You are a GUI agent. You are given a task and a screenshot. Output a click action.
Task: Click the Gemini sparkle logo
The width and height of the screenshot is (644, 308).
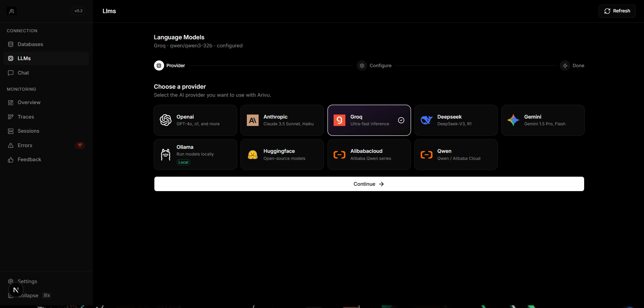[513, 120]
